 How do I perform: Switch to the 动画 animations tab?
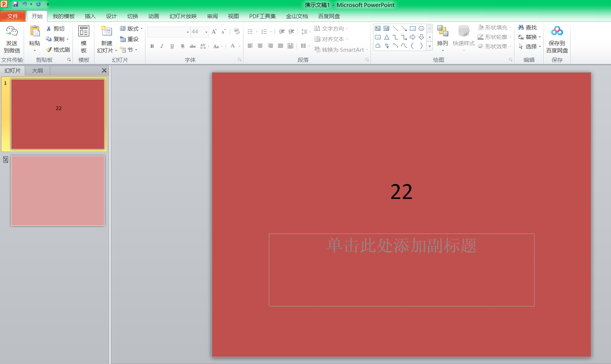coord(153,16)
